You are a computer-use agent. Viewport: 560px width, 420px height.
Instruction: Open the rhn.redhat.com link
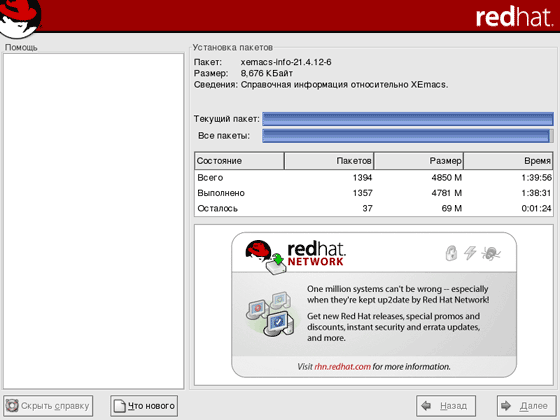coord(342,366)
